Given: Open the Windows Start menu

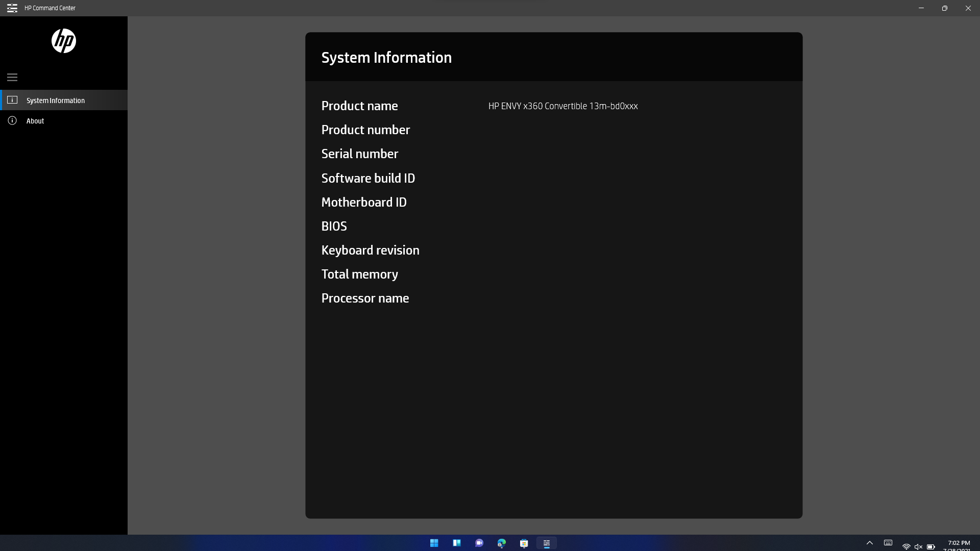Looking at the screenshot, I should click(x=434, y=543).
